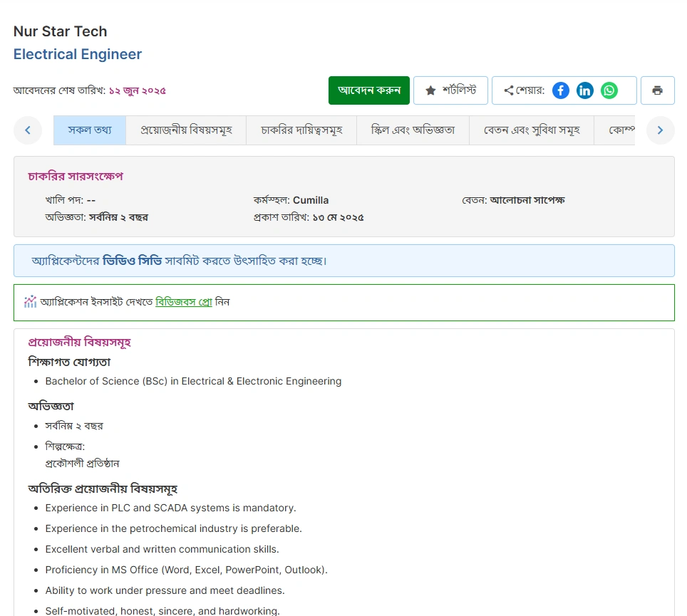
Task: Click the publish date ১৩ মে ২০২৫
Action: (338, 218)
